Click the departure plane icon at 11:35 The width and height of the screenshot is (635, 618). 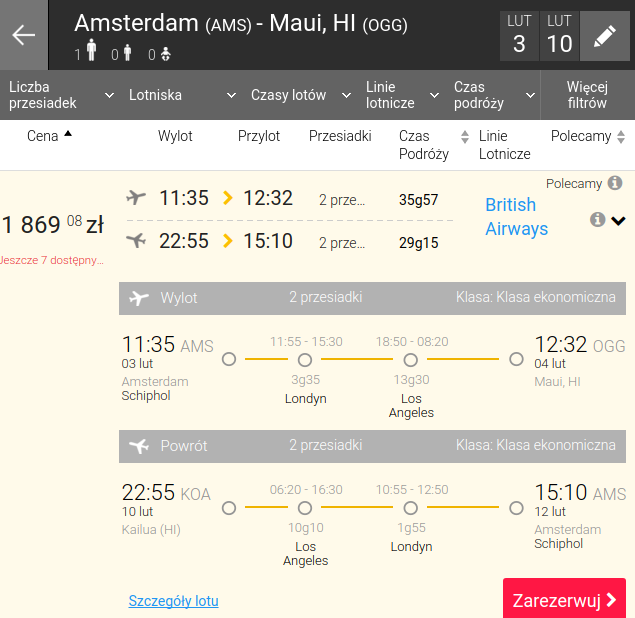(136, 198)
